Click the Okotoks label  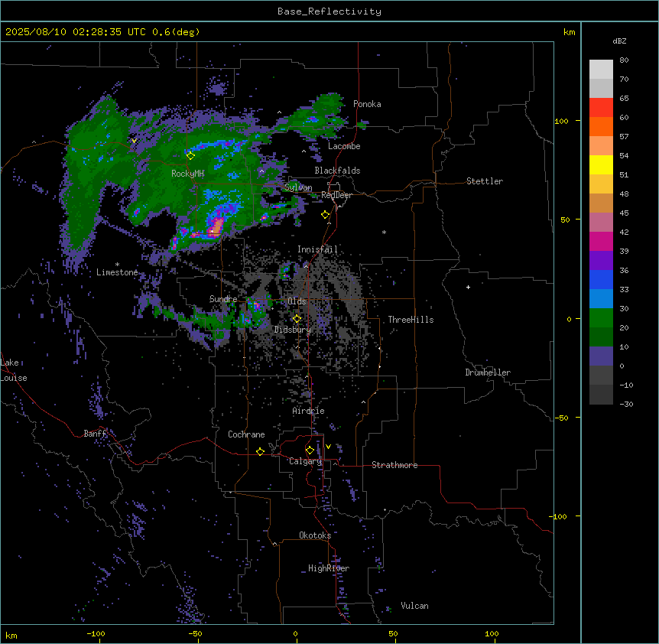click(x=315, y=535)
